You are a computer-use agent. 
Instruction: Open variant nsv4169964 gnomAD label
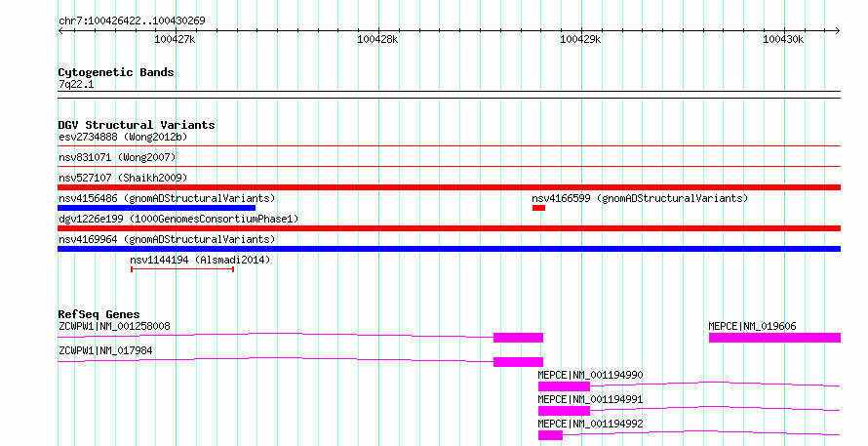click(167, 239)
